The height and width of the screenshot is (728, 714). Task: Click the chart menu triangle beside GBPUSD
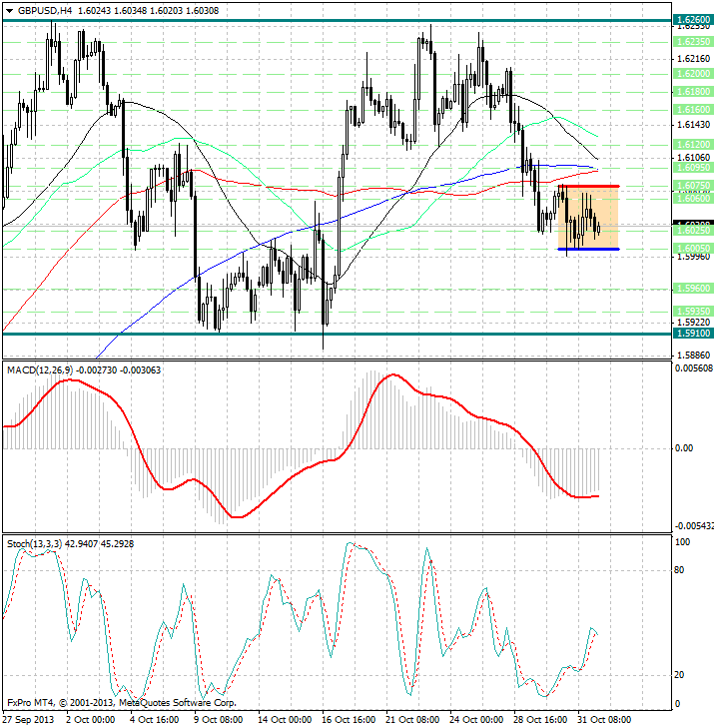(8, 10)
